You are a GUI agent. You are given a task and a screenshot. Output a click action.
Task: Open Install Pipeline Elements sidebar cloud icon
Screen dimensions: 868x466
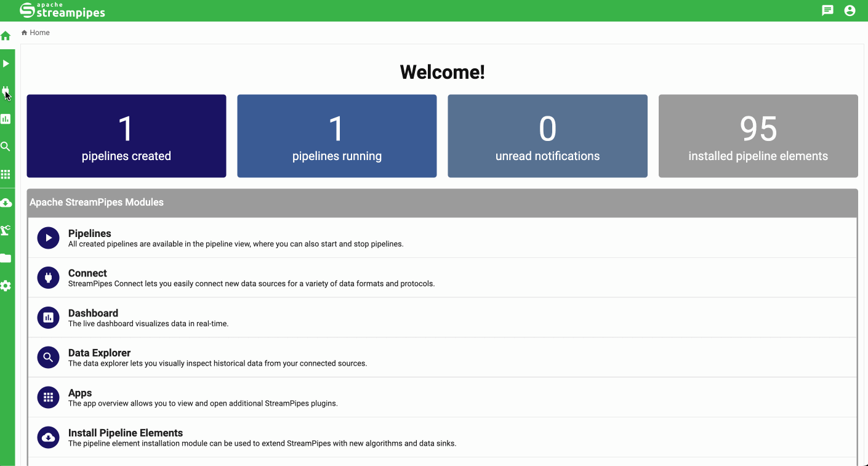6,203
